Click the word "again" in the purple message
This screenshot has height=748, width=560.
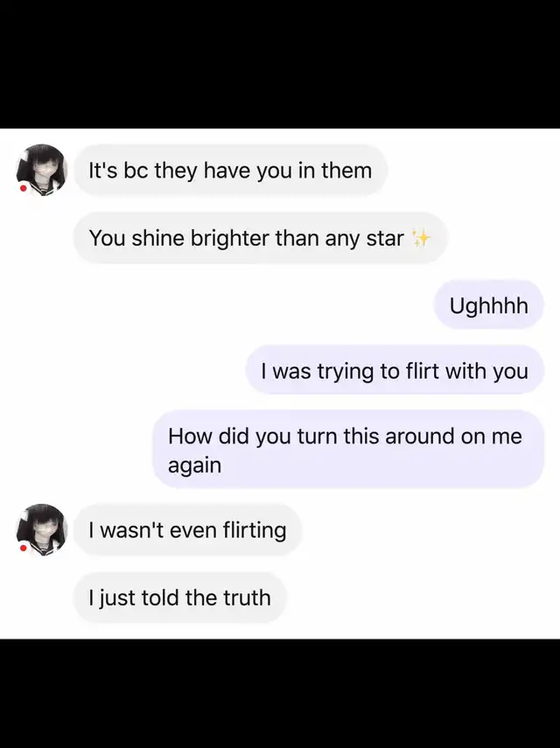[194, 465]
